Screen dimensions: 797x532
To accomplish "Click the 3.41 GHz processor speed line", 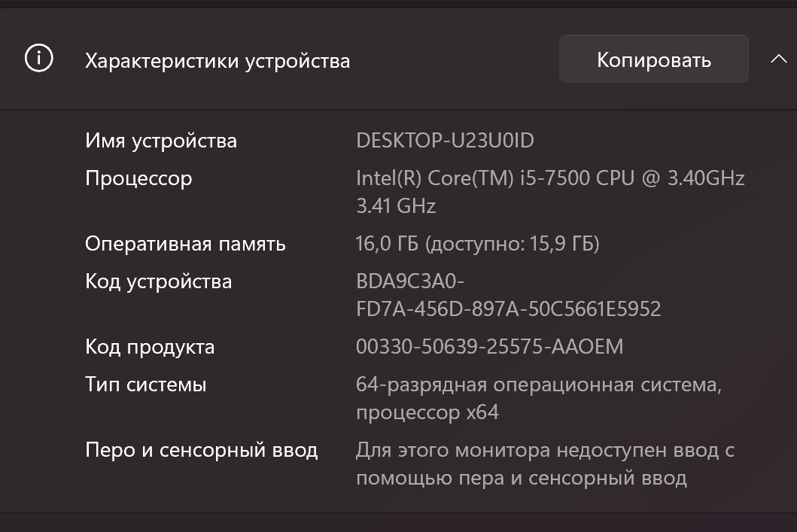I will tap(396, 205).
